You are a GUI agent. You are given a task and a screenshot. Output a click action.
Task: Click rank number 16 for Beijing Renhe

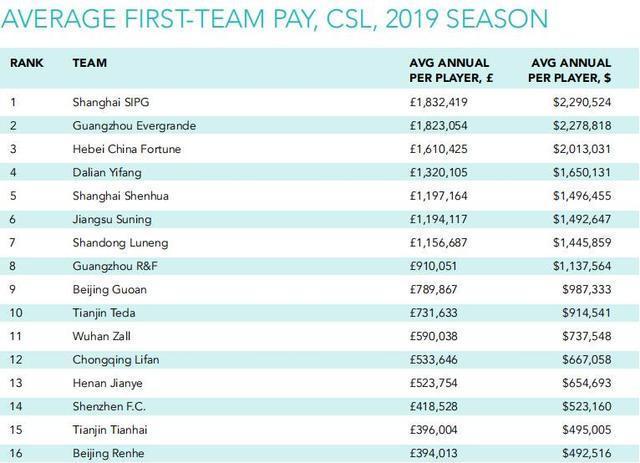(15, 454)
